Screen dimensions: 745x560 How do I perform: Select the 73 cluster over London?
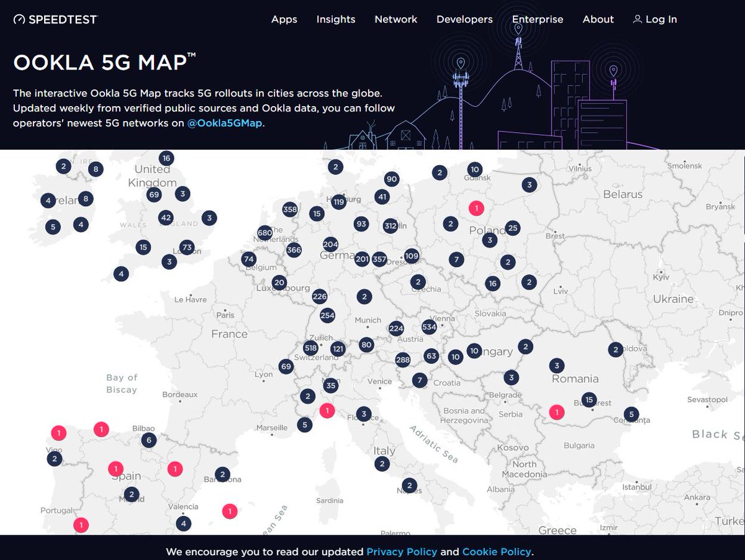187,247
